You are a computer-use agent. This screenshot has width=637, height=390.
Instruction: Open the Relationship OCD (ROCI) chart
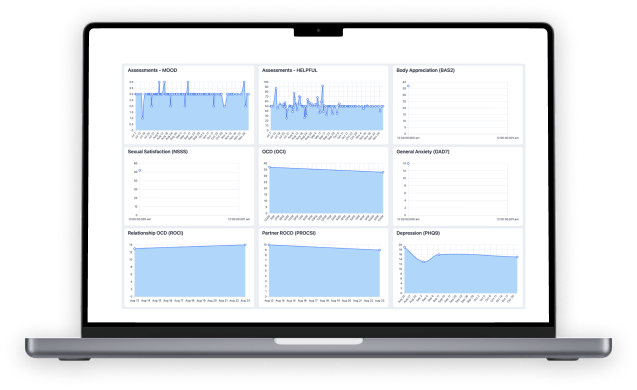coord(189,268)
